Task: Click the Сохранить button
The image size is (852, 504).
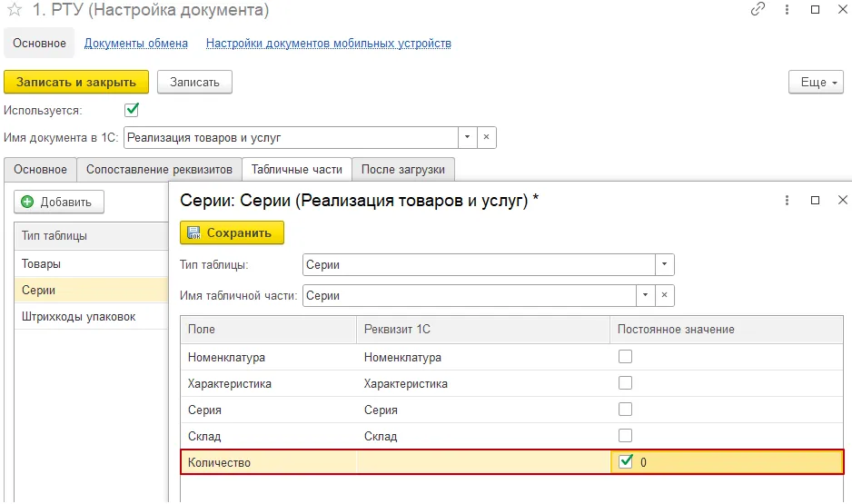Action: [x=232, y=232]
